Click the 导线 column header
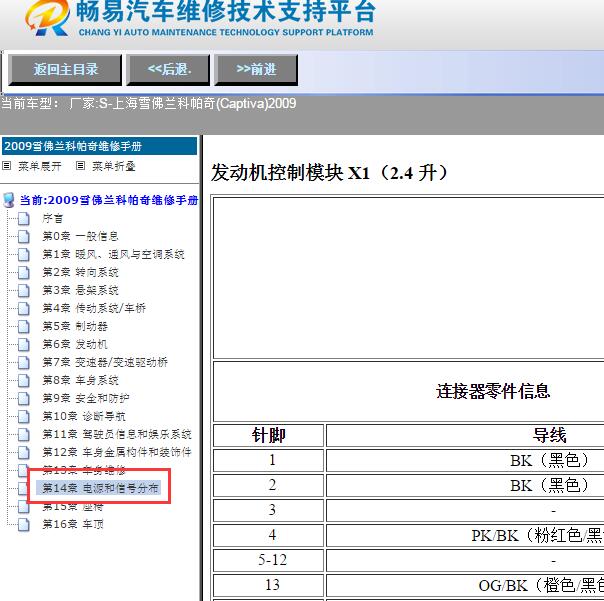604x601 pixels. coord(550,435)
